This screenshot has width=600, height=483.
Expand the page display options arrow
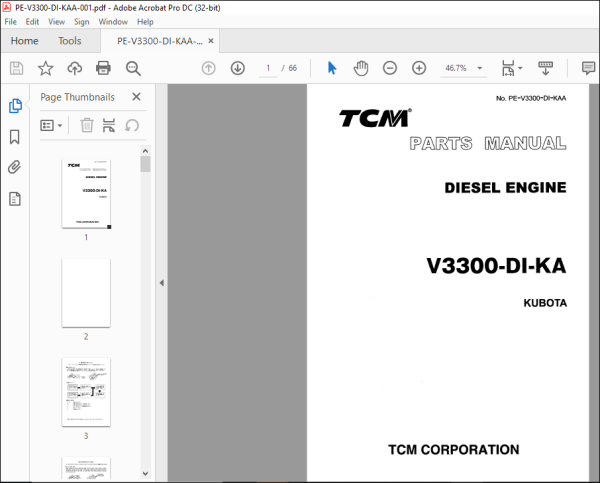click(520, 69)
